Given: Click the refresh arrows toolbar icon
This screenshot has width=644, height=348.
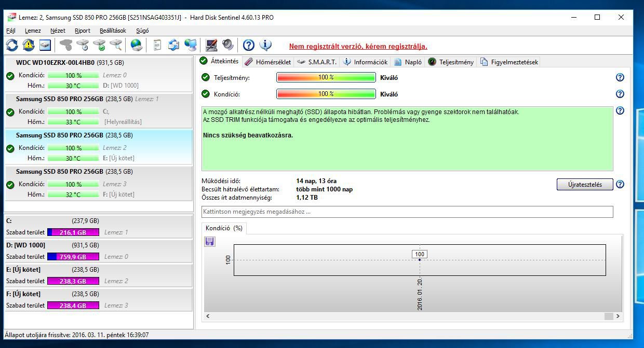Looking at the screenshot, I should click(12, 45).
